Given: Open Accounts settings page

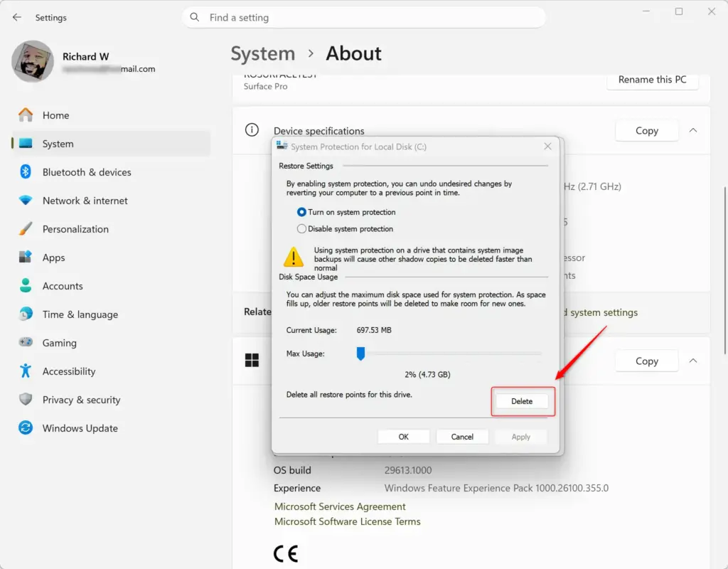Looking at the screenshot, I should tap(112, 286).
